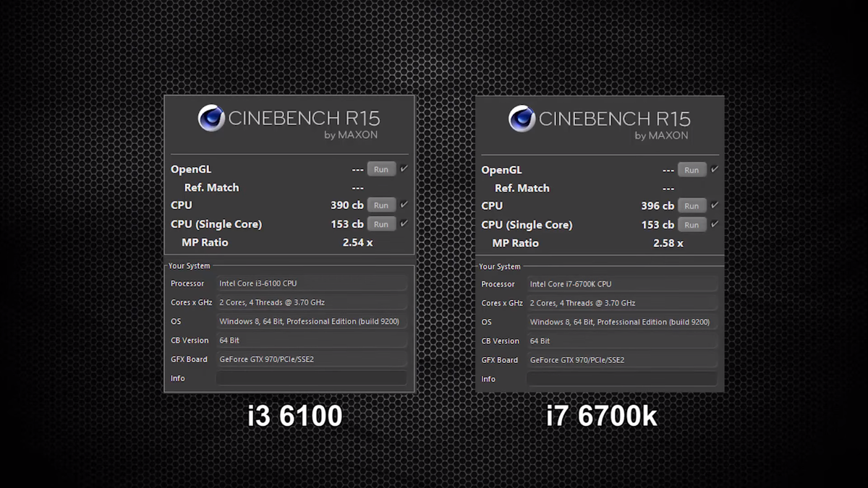
Task: Select the Intel Core i7-6700K CPU processor field
Action: (x=622, y=284)
